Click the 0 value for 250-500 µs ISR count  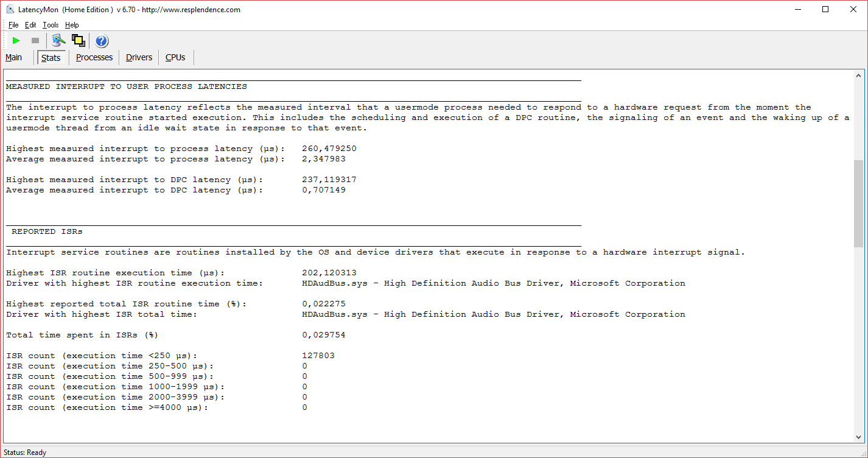[305, 366]
